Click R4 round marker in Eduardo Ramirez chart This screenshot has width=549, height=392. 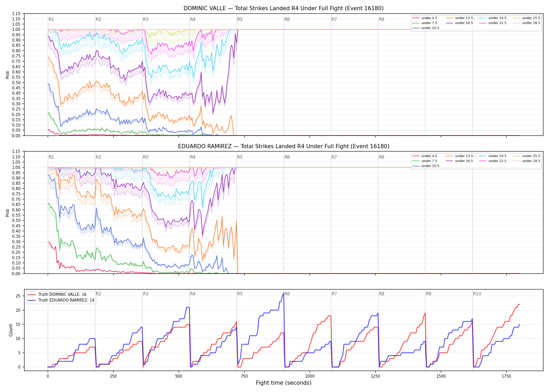click(193, 157)
